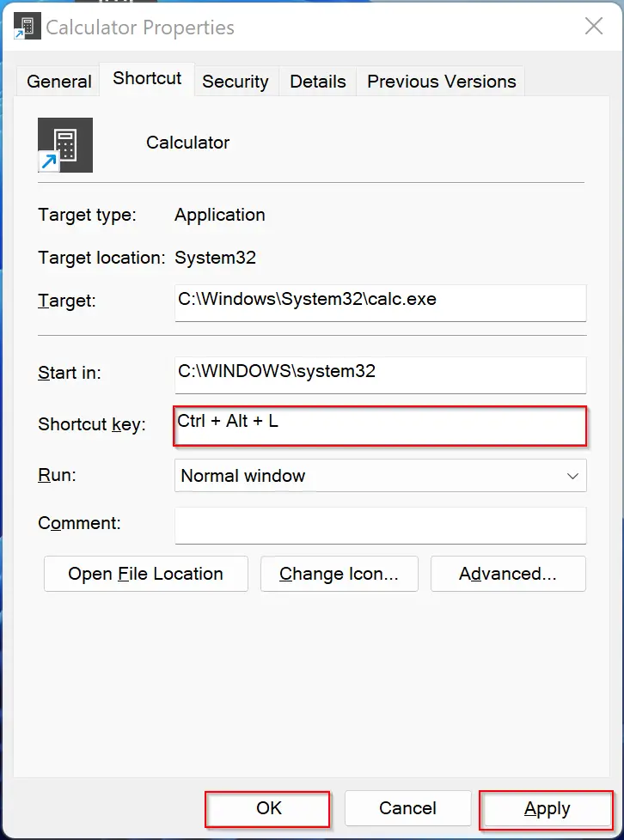The height and width of the screenshot is (840, 624).
Task: View the Previous Versions tab
Action: pos(441,82)
